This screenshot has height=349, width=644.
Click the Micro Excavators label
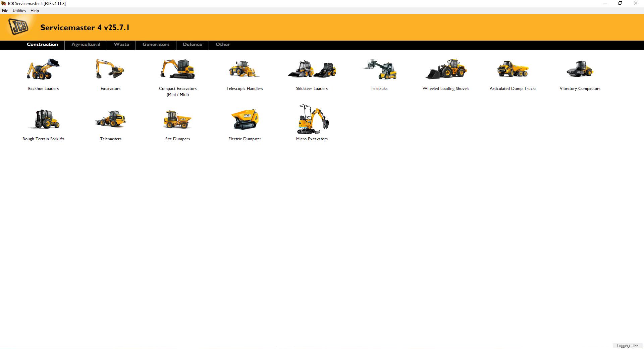point(312,139)
